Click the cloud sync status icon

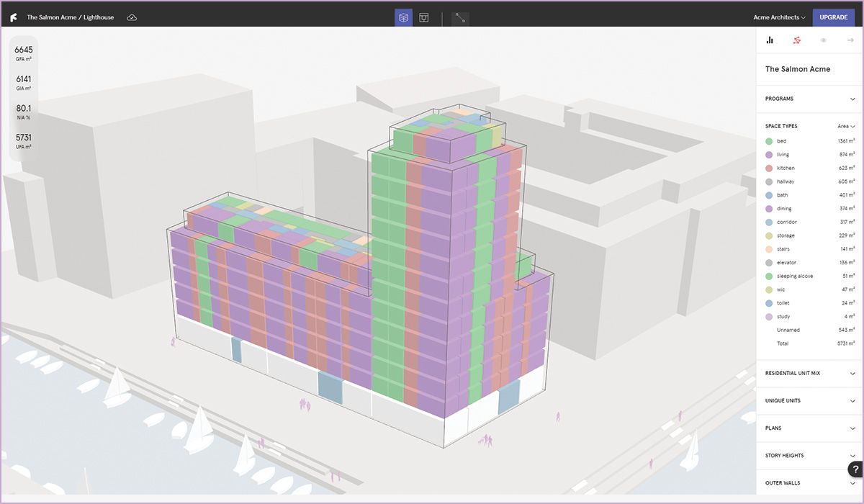[132, 17]
